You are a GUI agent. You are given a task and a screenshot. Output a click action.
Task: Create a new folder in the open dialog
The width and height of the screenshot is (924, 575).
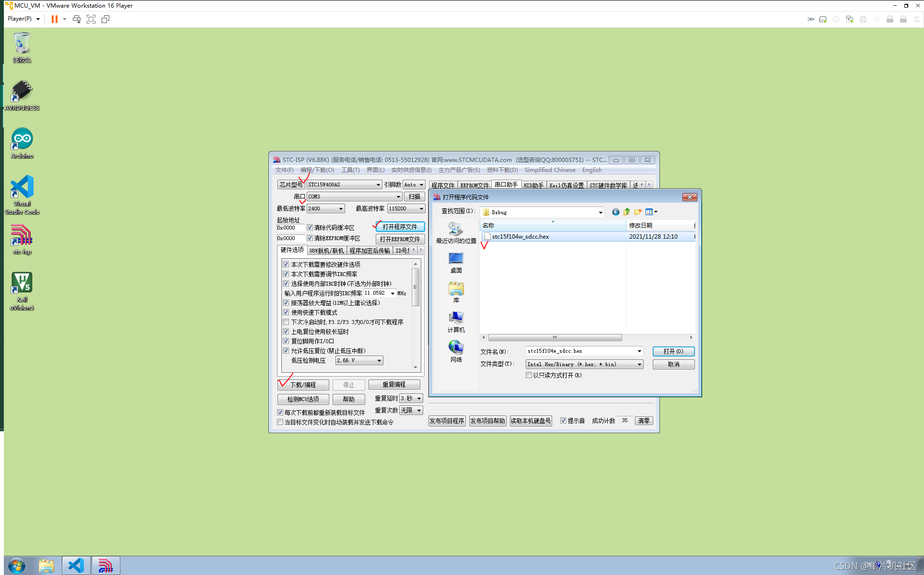pos(637,212)
